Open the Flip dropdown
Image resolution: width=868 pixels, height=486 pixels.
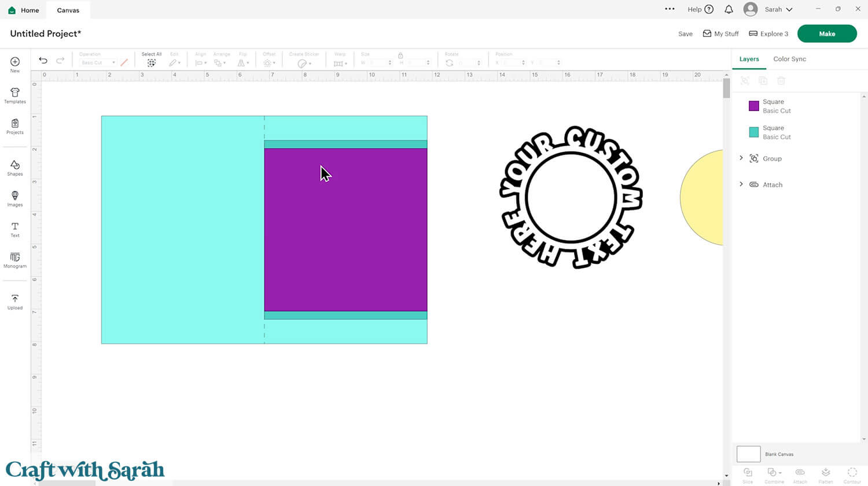click(x=244, y=62)
